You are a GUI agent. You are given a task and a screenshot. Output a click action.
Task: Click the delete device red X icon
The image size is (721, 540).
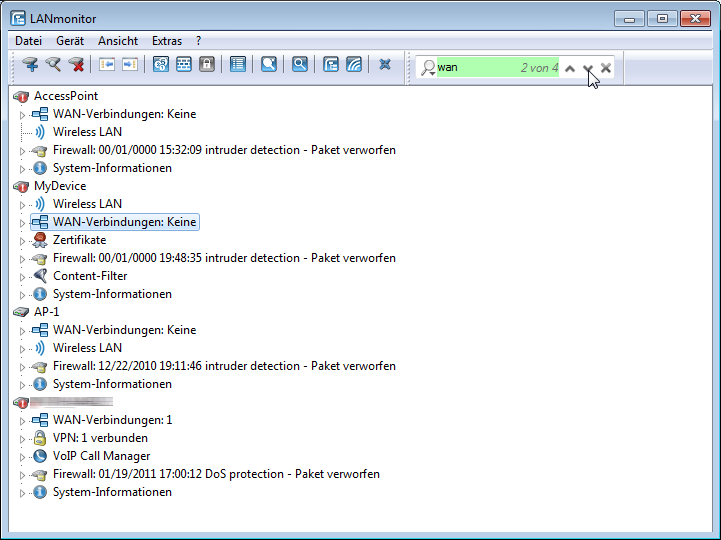[x=76, y=65]
